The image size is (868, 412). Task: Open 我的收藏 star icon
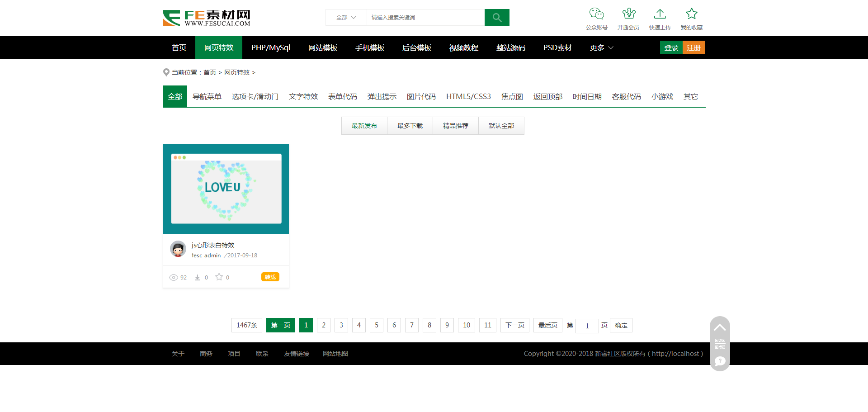pyautogui.click(x=691, y=14)
